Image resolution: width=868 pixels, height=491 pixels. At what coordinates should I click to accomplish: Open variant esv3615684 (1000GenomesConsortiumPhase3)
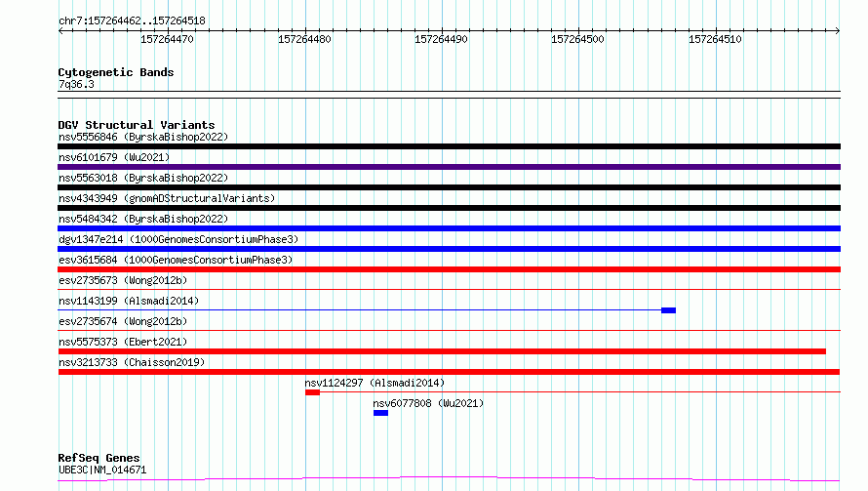pos(176,260)
